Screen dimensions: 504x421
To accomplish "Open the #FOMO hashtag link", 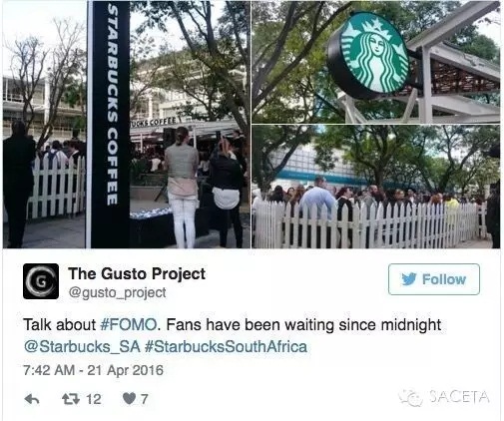I will pyautogui.click(x=128, y=325).
